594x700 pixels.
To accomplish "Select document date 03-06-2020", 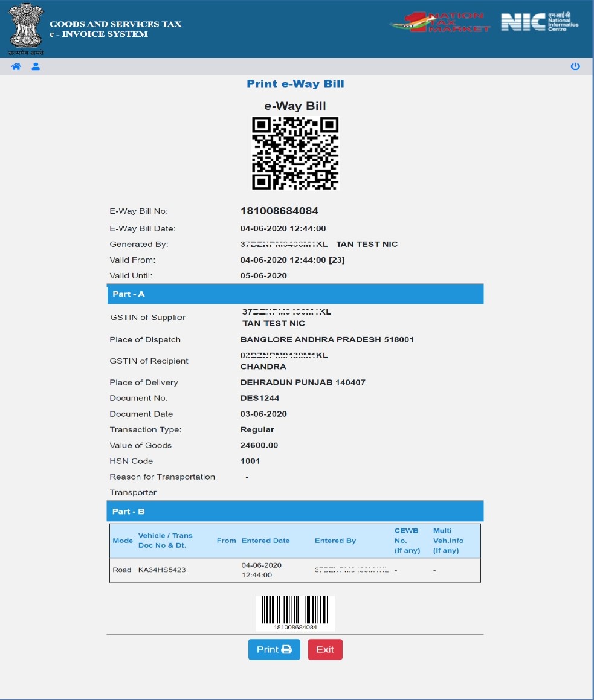I will click(x=263, y=414).
